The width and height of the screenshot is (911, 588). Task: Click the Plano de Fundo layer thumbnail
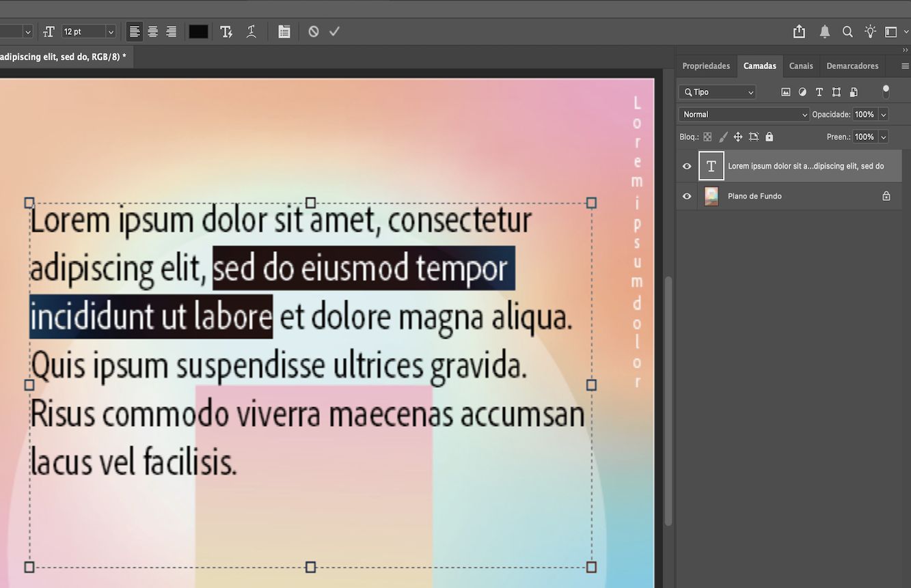(711, 196)
